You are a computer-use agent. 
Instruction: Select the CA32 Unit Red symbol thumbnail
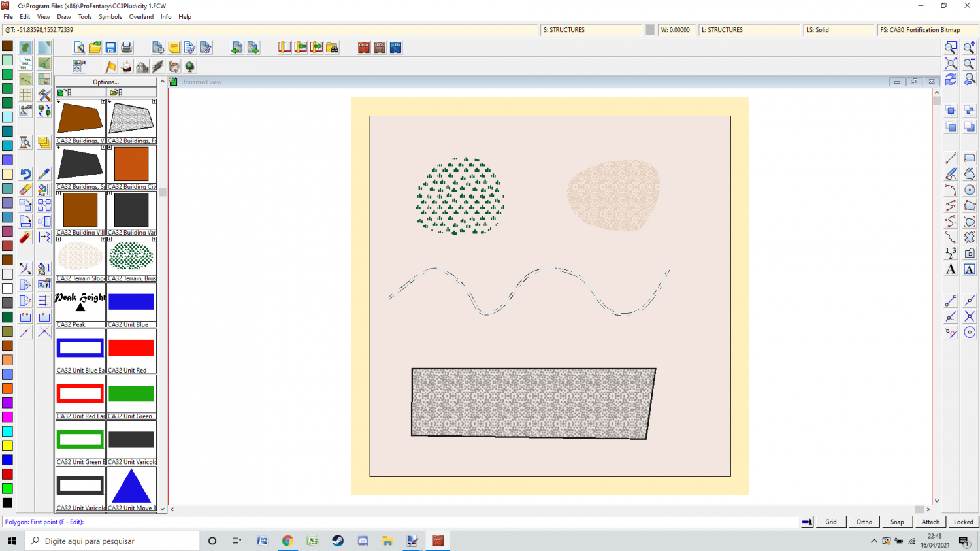(x=131, y=351)
